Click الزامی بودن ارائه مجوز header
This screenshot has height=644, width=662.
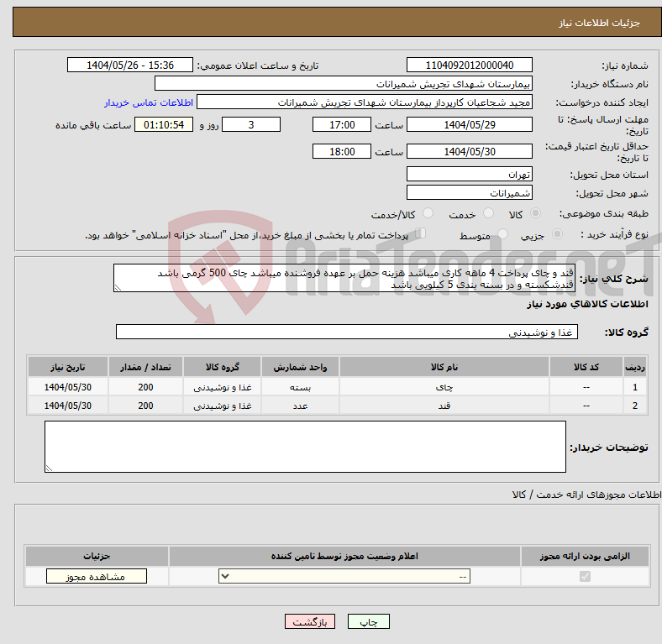(585, 556)
